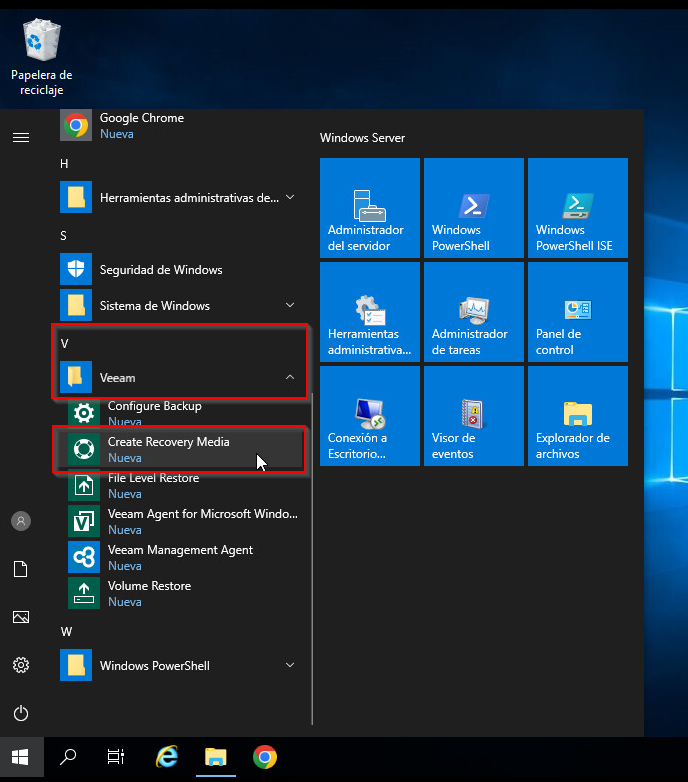
Task: Click Internet Explorer on the taskbar
Action: pos(167,757)
